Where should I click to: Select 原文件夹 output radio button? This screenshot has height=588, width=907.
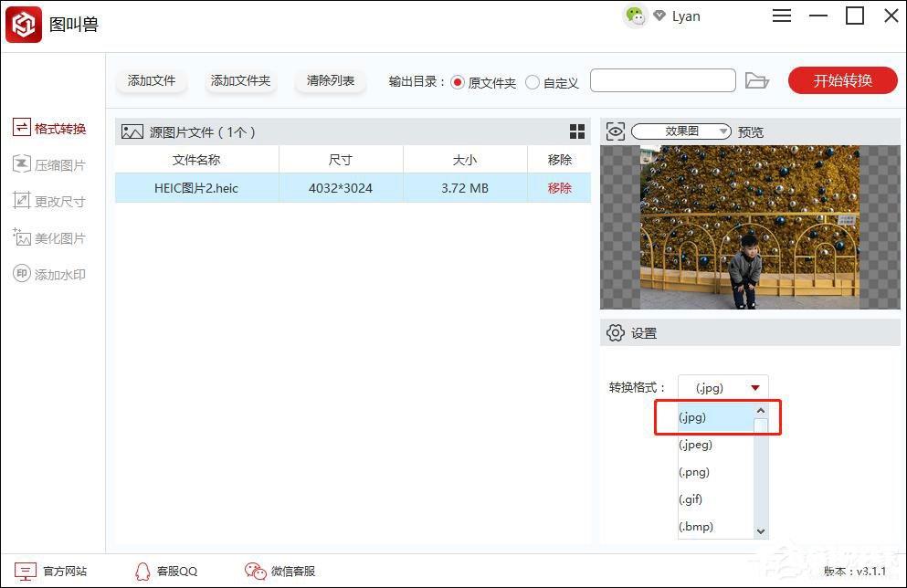pyautogui.click(x=458, y=82)
